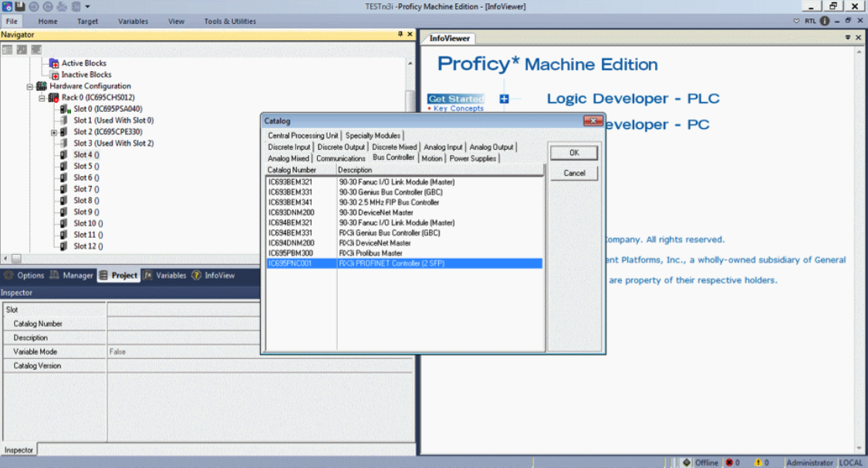
Task: Click the Slot 2 CPE330 module icon
Action: (64, 132)
